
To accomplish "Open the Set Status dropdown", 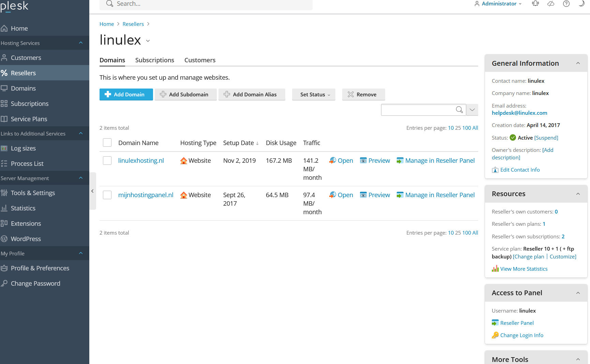I will click(314, 94).
